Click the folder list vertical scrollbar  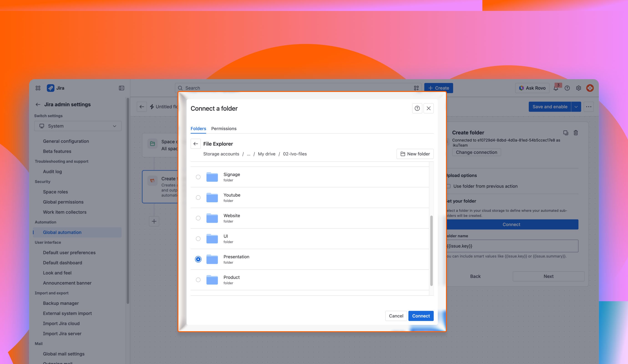[431, 251]
